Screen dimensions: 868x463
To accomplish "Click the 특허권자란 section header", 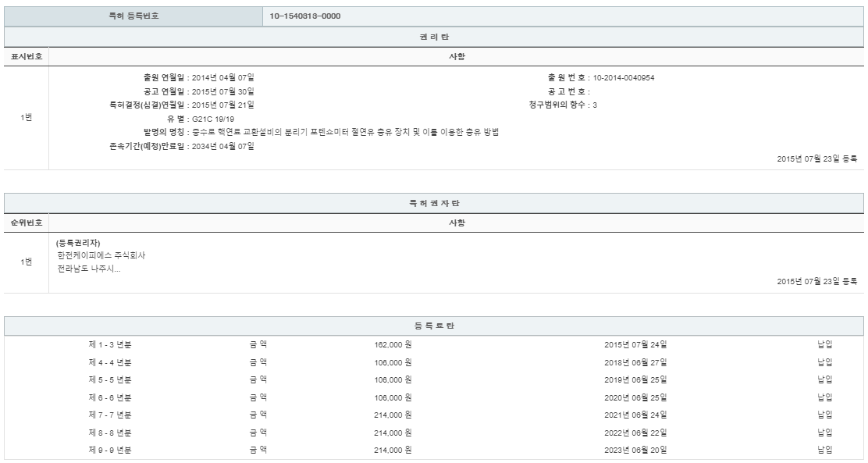I will [434, 203].
